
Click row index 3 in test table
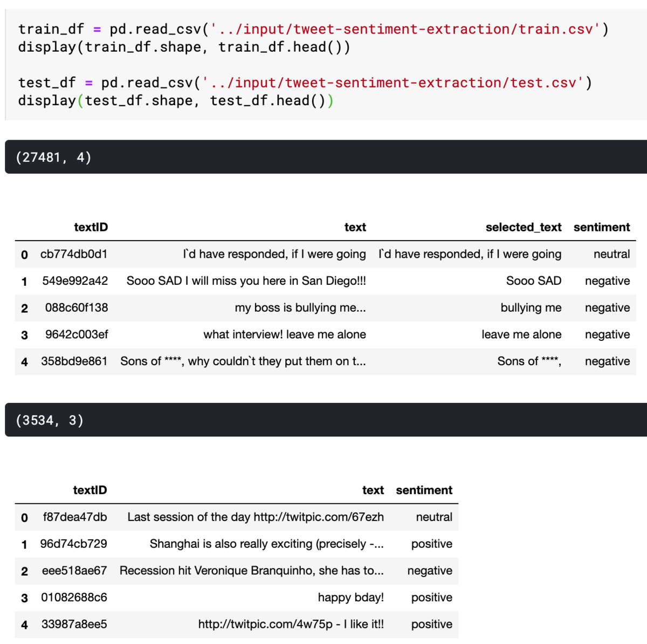pyautogui.click(x=24, y=598)
